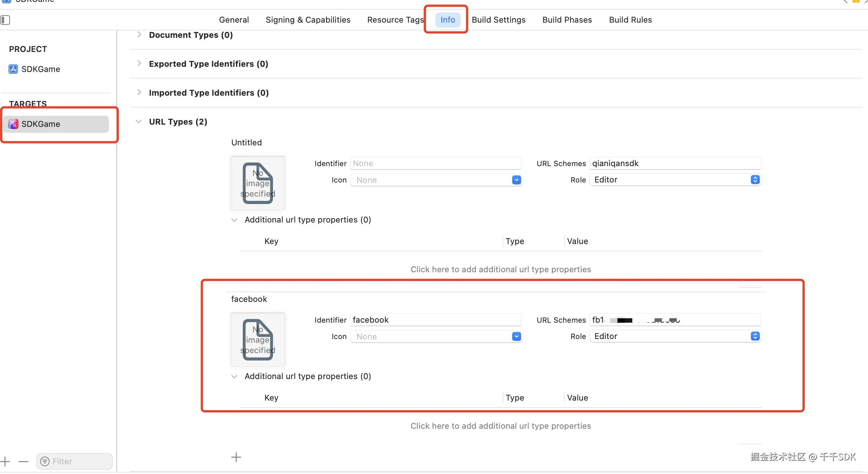This screenshot has height=474, width=868.
Task: Click the plus icon to add URL type
Action: point(236,457)
